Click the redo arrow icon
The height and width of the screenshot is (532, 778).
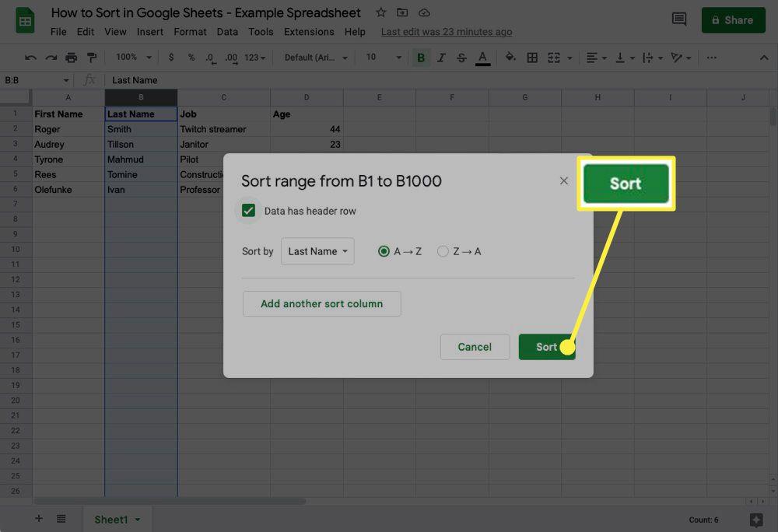coord(51,58)
